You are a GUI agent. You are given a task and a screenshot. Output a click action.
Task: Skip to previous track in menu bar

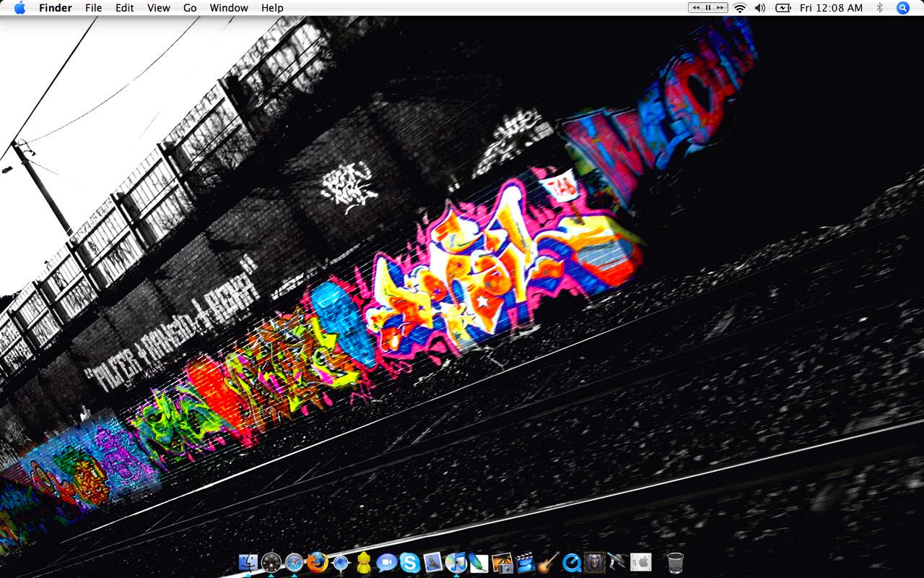pos(696,8)
